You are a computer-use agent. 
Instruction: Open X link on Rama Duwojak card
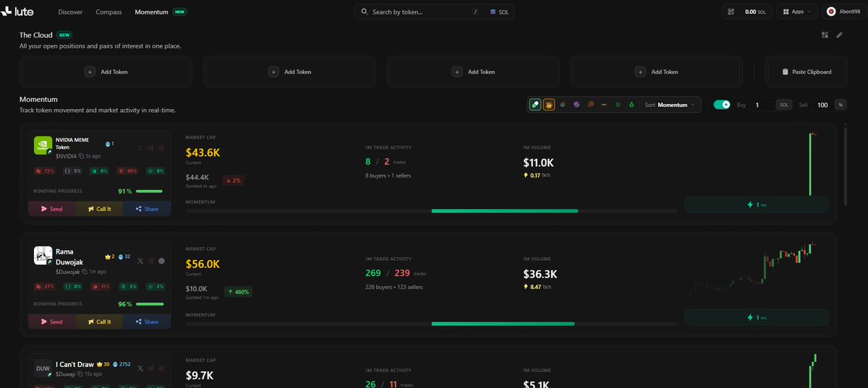tap(140, 261)
